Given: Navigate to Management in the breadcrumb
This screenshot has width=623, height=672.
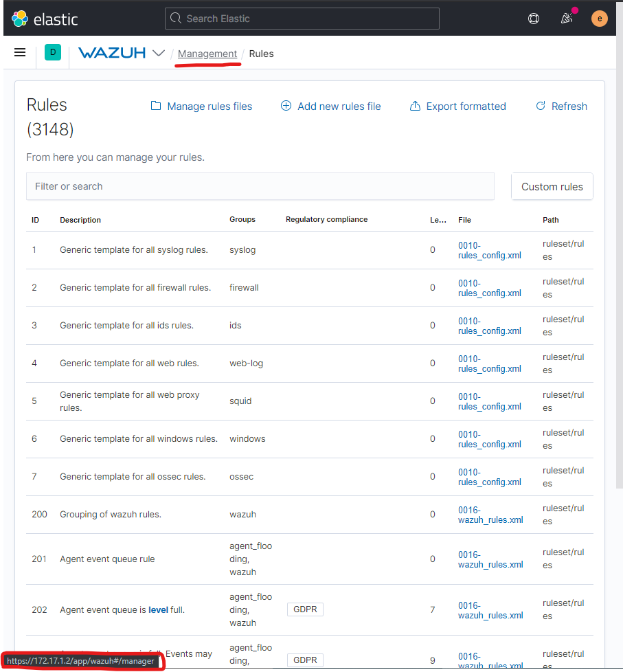Looking at the screenshot, I should click(x=207, y=53).
